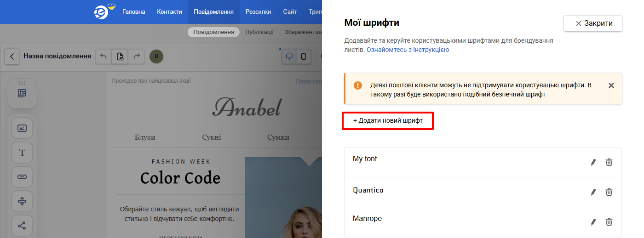Go back with the left chevron button
This screenshot has width=644, height=238.
[12, 57]
